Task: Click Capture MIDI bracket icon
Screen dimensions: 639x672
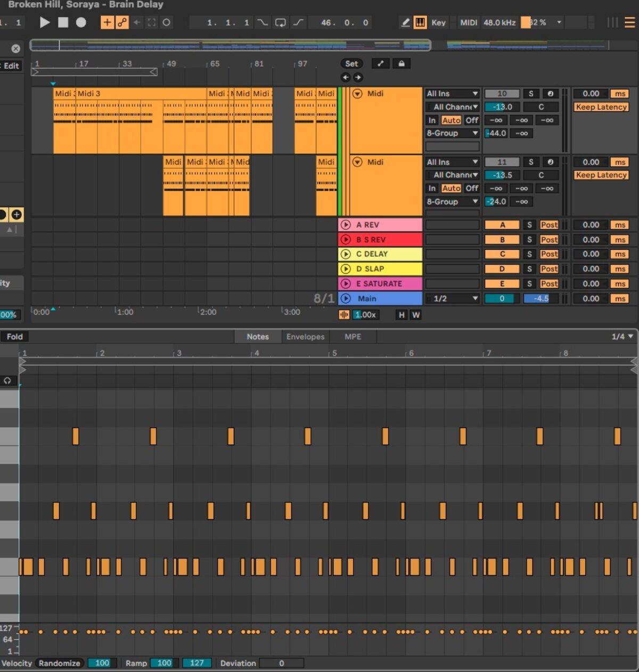Action: pos(152,22)
